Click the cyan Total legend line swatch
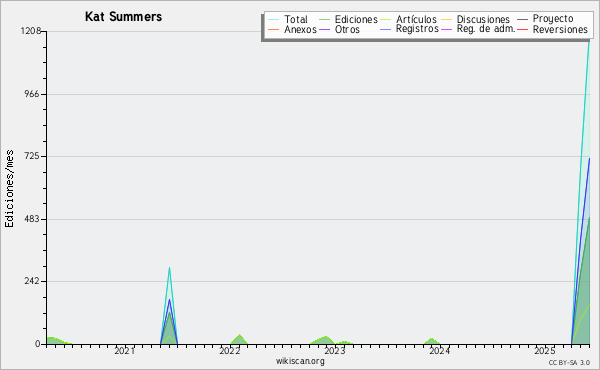Viewport: 600px width, 370px height. click(274, 20)
